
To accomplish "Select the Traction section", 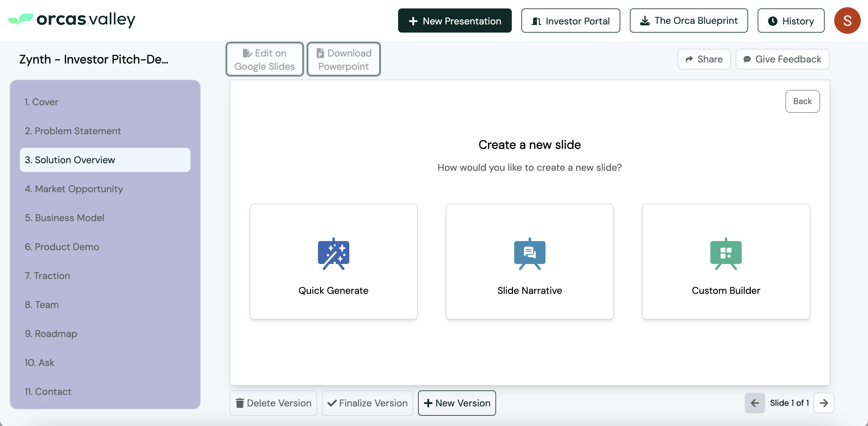I will click(47, 275).
